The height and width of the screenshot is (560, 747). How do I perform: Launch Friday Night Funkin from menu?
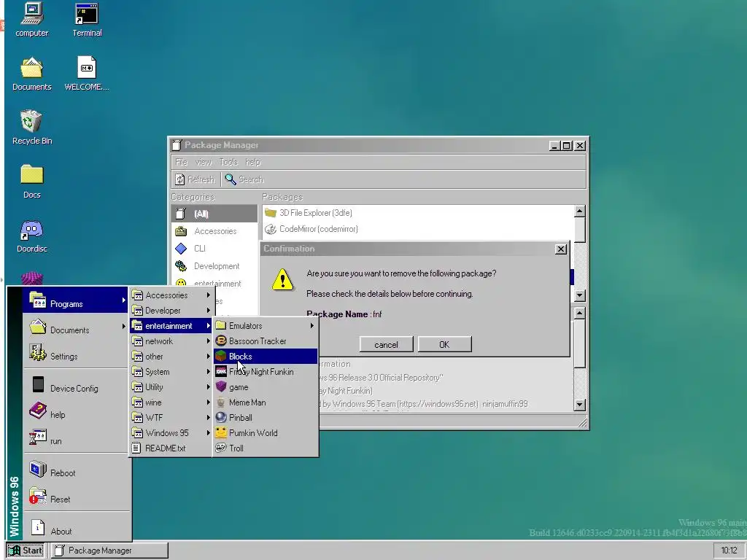click(266, 371)
